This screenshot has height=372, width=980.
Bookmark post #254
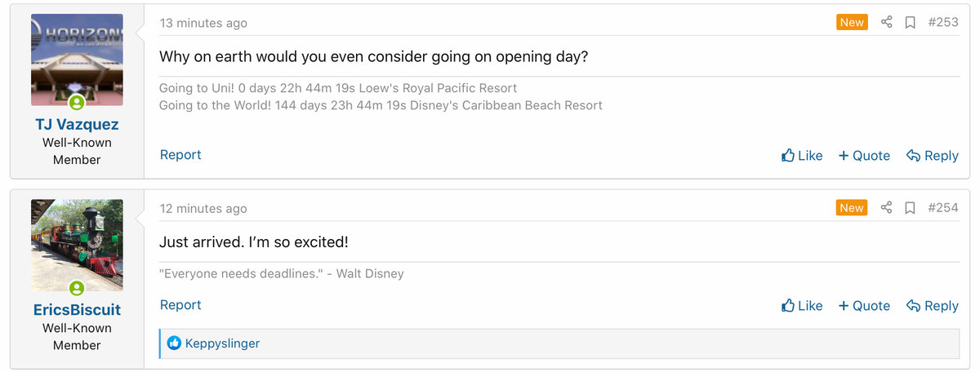(910, 208)
